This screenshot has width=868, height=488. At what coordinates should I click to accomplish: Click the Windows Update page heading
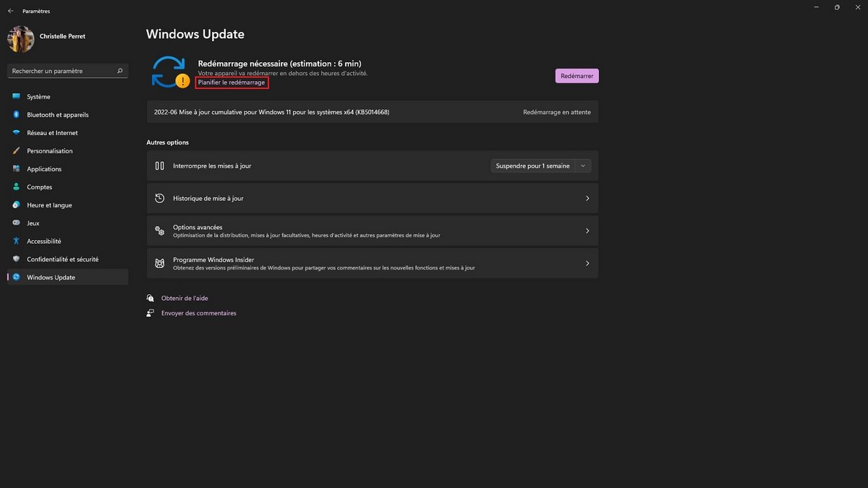195,34
